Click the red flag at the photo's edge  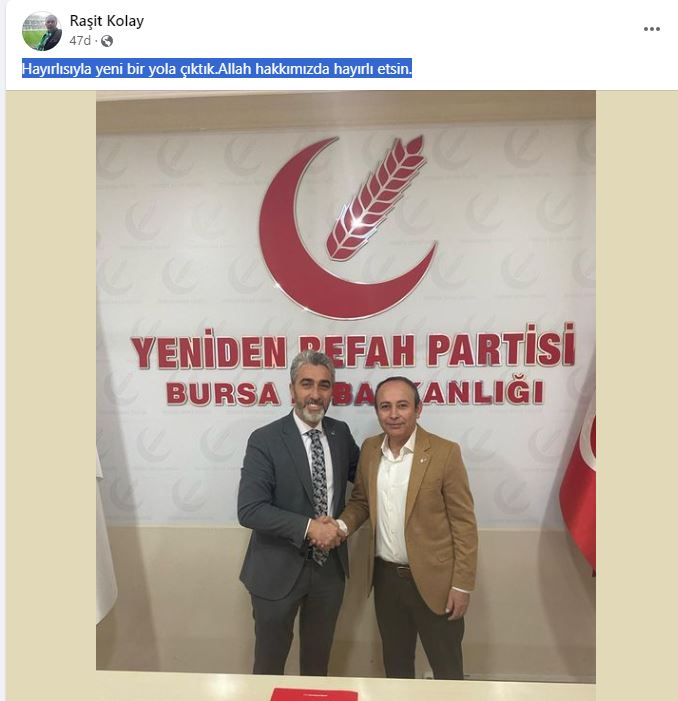point(579,490)
